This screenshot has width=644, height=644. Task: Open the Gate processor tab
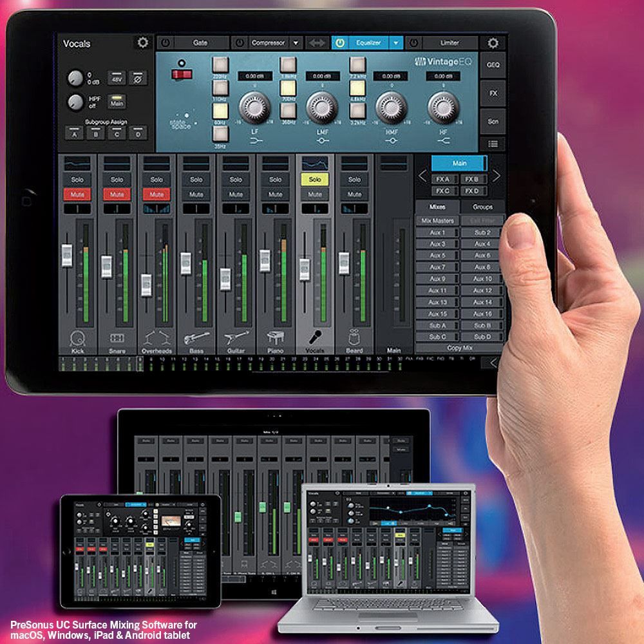point(200,43)
